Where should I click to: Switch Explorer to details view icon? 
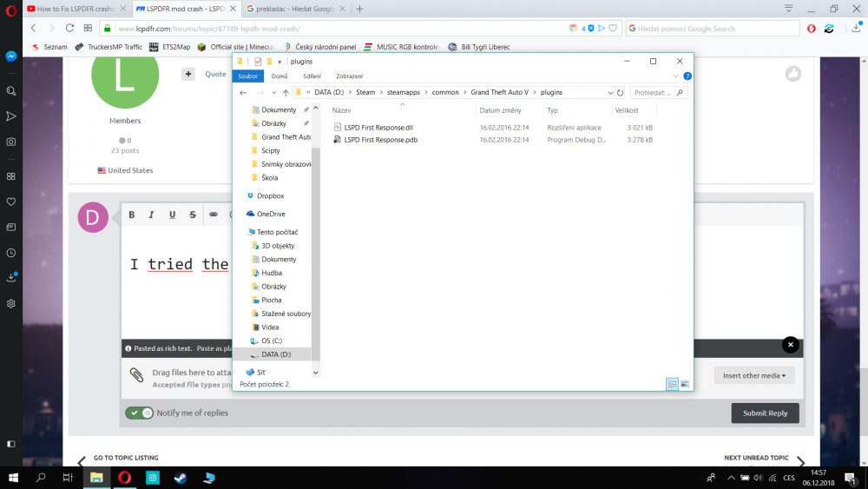tap(672, 384)
